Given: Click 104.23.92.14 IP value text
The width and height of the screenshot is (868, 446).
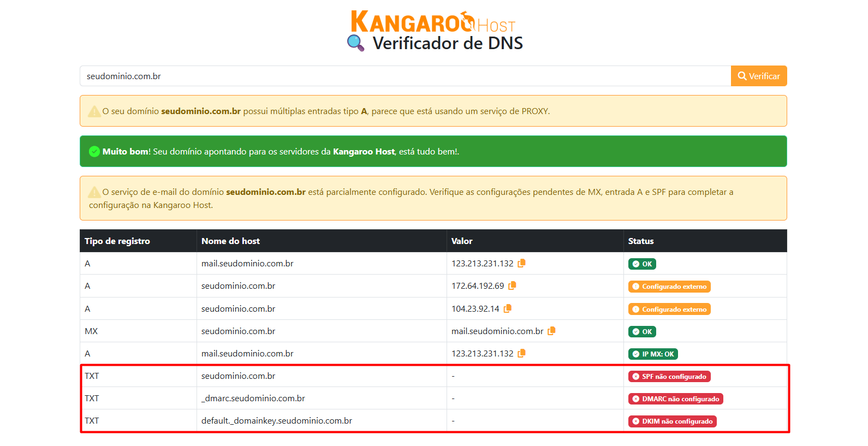Looking at the screenshot, I should point(475,308).
